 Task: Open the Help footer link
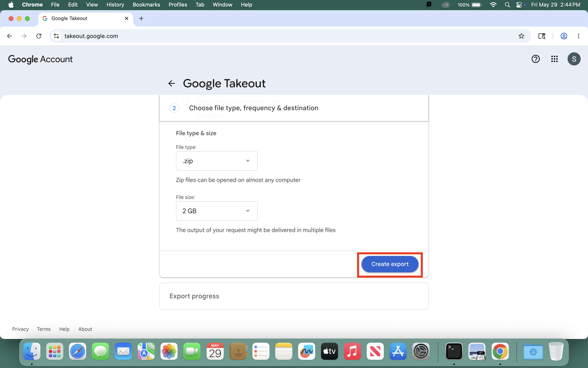click(64, 329)
